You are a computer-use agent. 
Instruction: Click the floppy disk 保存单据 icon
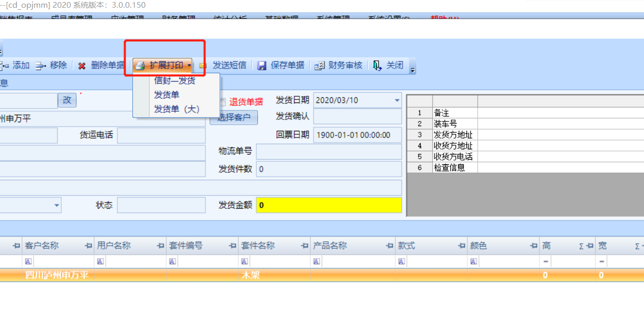click(262, 66)
